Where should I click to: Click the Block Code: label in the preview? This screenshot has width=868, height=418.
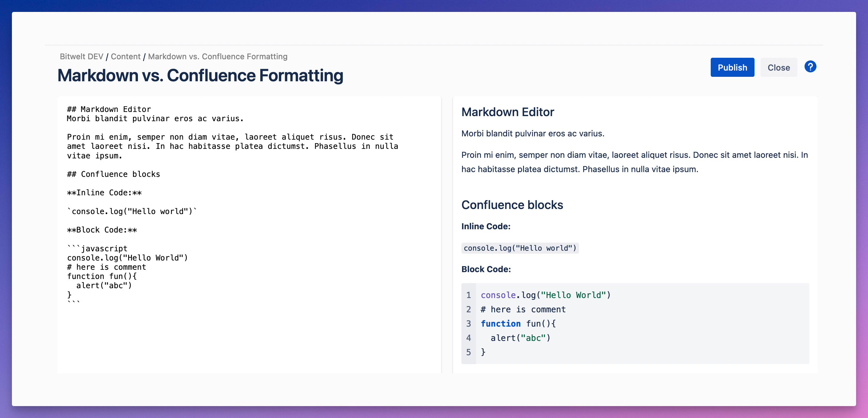coord(486,269)
